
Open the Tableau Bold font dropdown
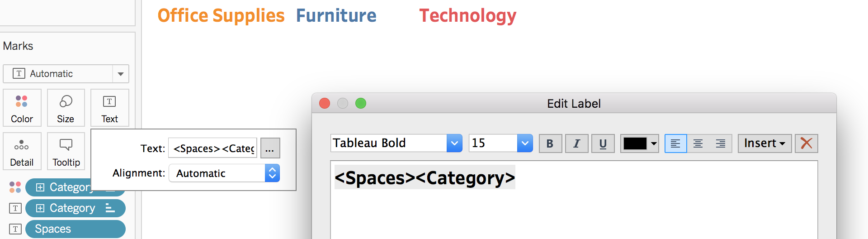coord(396,143)
